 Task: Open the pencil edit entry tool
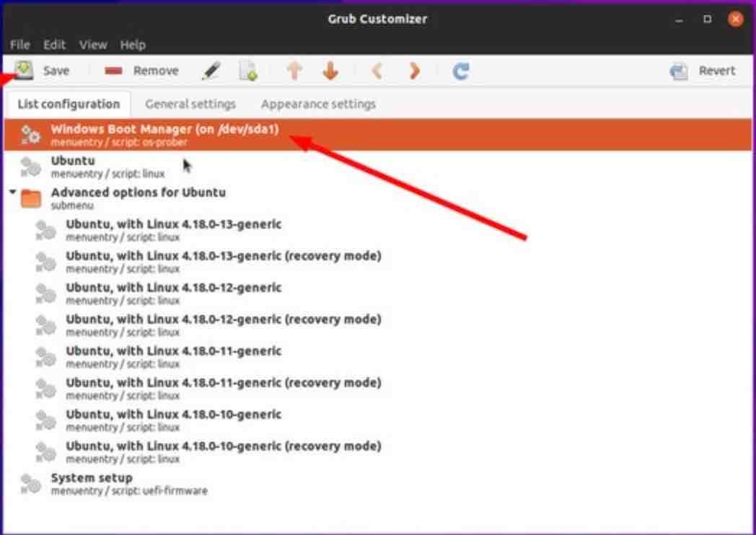click(211, 71)
